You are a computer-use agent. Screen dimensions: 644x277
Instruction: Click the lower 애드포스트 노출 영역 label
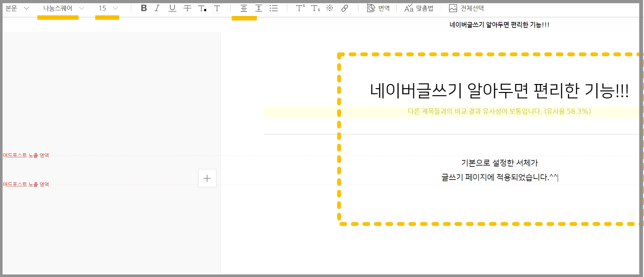click(26, 184)
